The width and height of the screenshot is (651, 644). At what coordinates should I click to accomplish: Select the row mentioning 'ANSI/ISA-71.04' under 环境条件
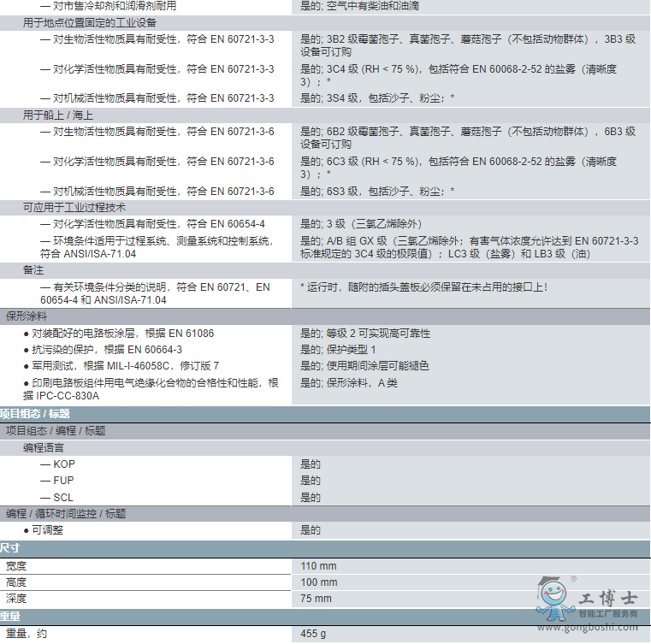(157, 247)
